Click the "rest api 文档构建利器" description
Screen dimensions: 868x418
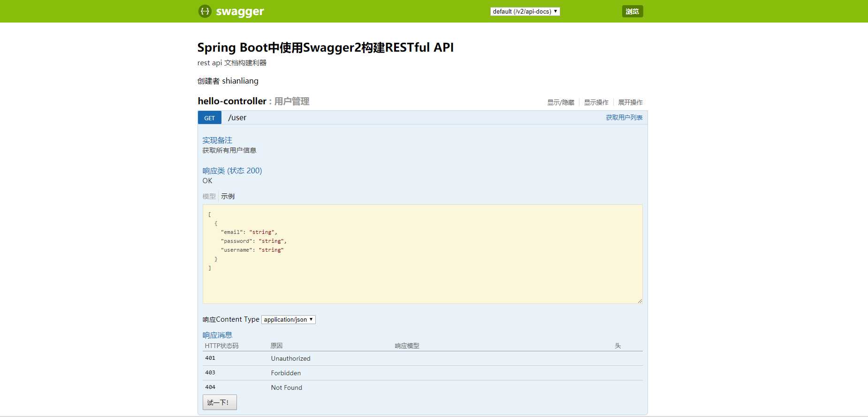tap(232, 63)
